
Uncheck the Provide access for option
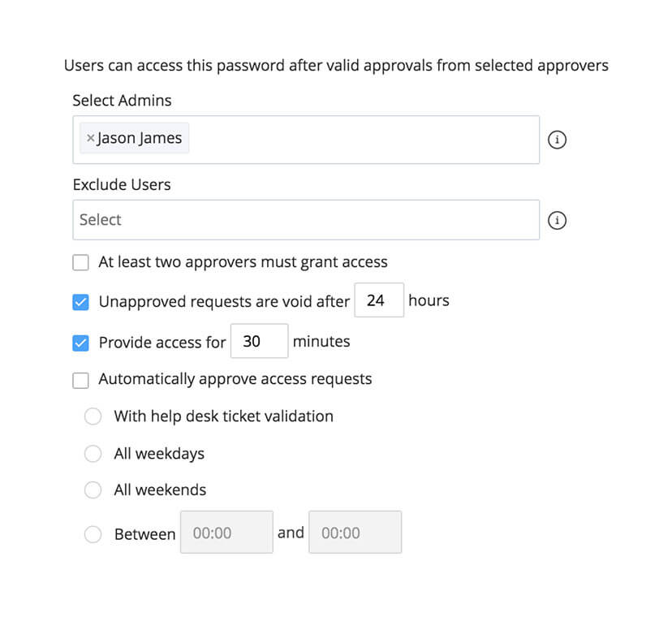coord(80,343)
